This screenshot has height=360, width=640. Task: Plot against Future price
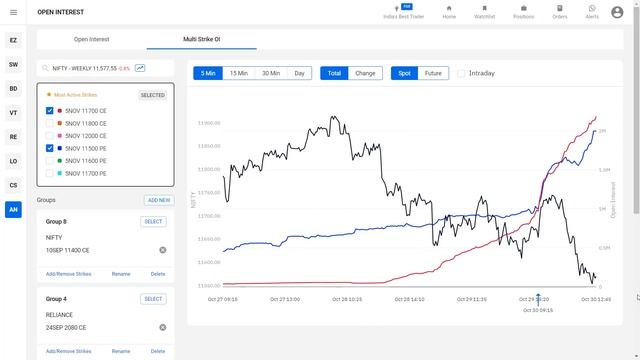point(433,73)
